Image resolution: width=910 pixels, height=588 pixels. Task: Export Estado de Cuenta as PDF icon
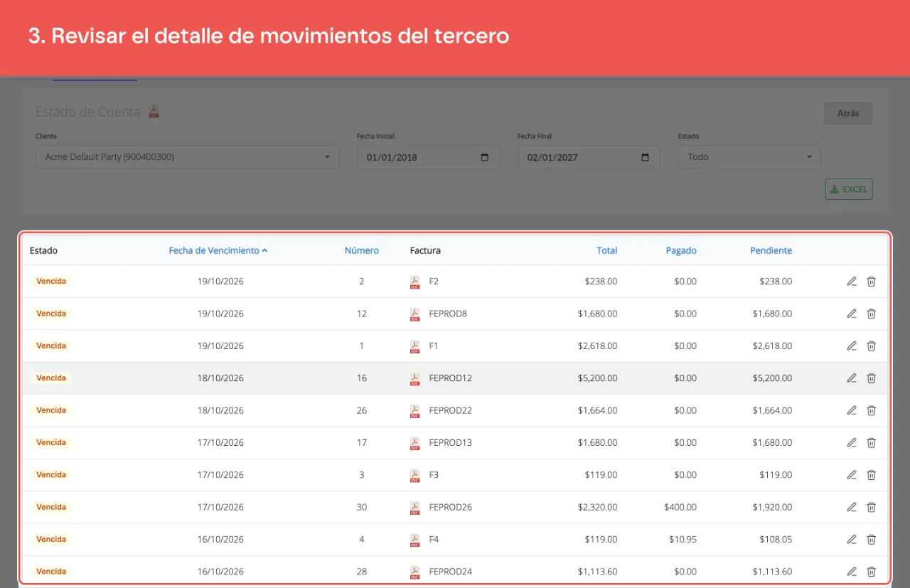tap(154, 112)
